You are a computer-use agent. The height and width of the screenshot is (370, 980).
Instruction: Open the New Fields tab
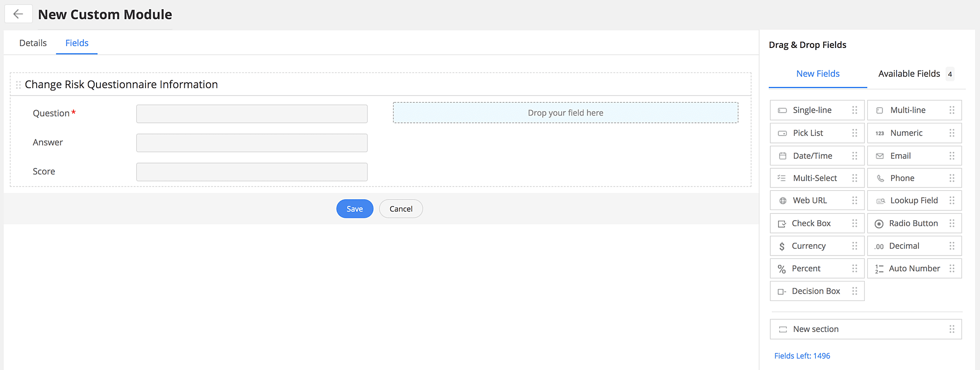click(x=818, y=74)
